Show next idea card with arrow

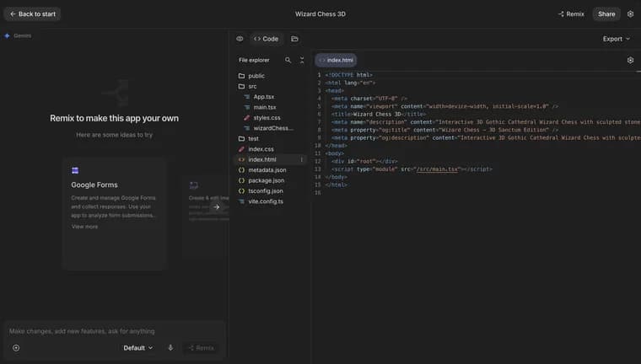216,207
